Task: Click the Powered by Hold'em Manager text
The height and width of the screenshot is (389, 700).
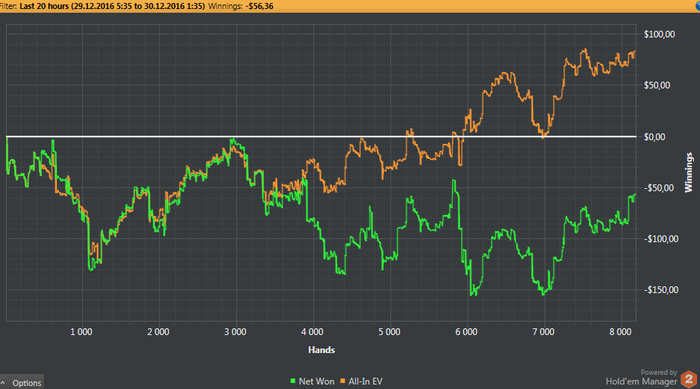Action: pos(642,377)
